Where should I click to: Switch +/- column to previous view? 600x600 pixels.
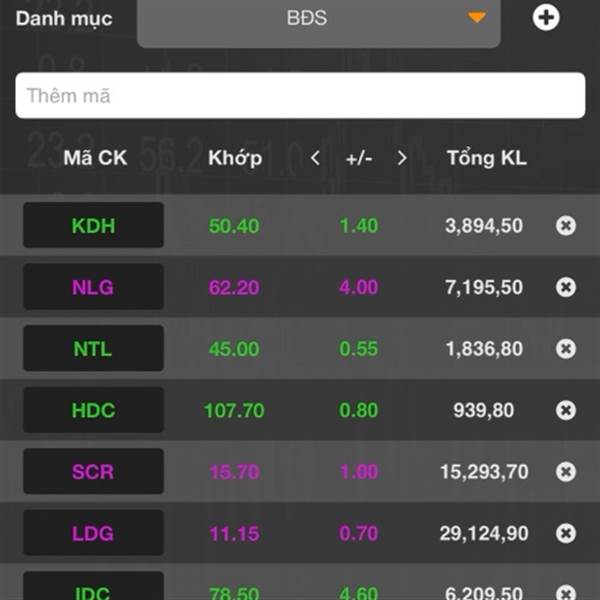tap(315, 158)
